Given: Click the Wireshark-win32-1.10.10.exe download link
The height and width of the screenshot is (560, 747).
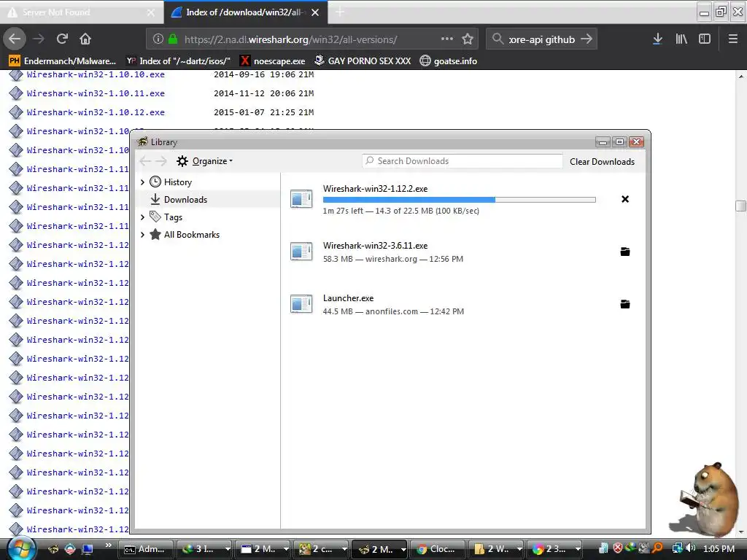Looking at the screenshot, I should [x=96, y=74].
